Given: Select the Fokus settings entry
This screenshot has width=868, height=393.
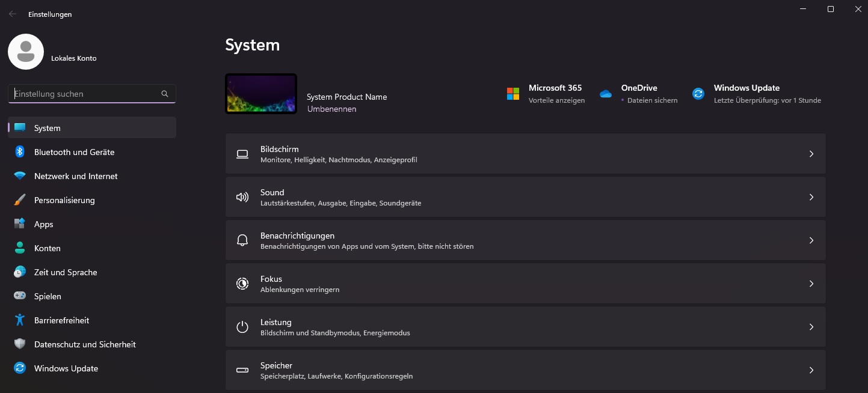Looking at the screenshot, I should tap(525, 283).
